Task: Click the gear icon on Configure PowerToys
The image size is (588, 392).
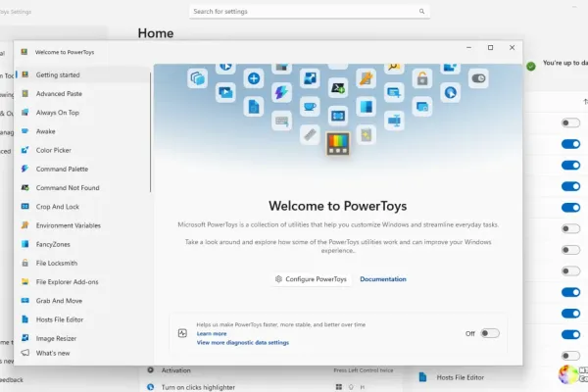Action: coord(278,279)
